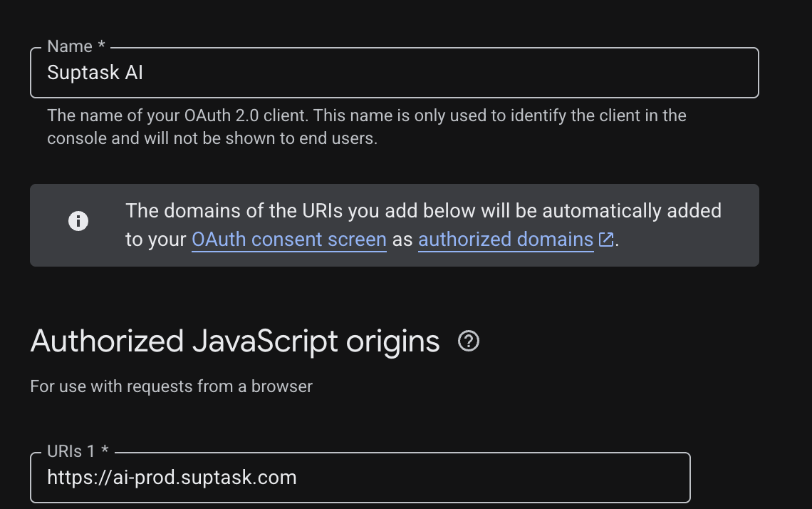Click the words 'to your' in banner

[x=156, y=240]
